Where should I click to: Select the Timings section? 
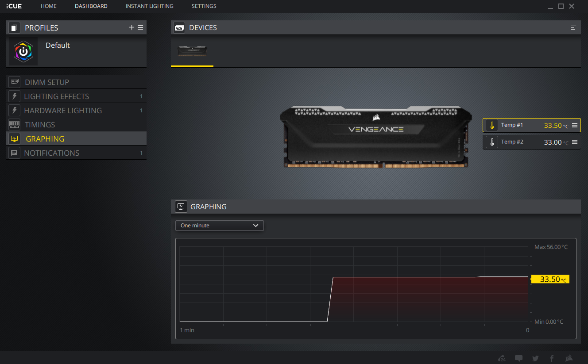pyautogui.click(x=40, y=125)
